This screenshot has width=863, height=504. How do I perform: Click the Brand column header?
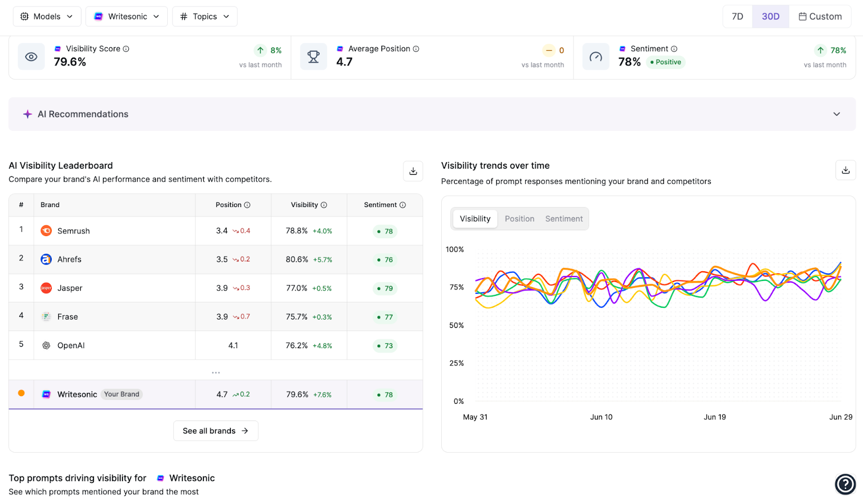point(50,205)
